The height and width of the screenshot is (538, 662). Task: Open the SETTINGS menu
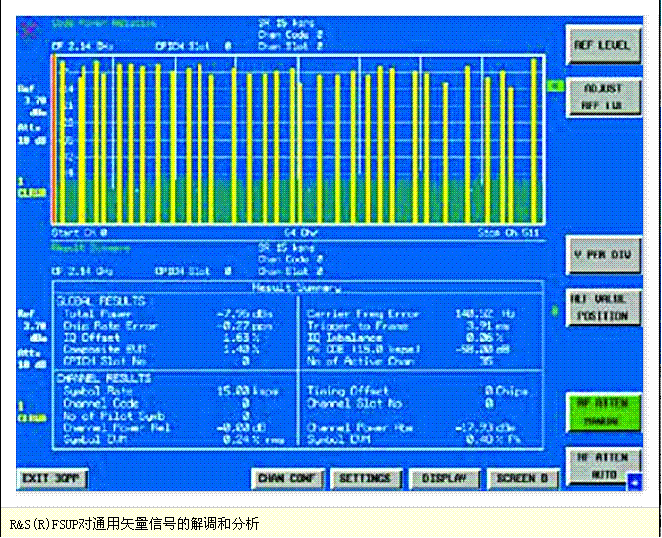[x=364, y=478]
